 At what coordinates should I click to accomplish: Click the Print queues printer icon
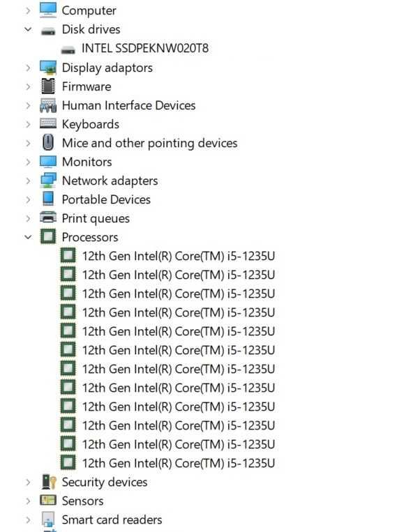coord(48,218)
